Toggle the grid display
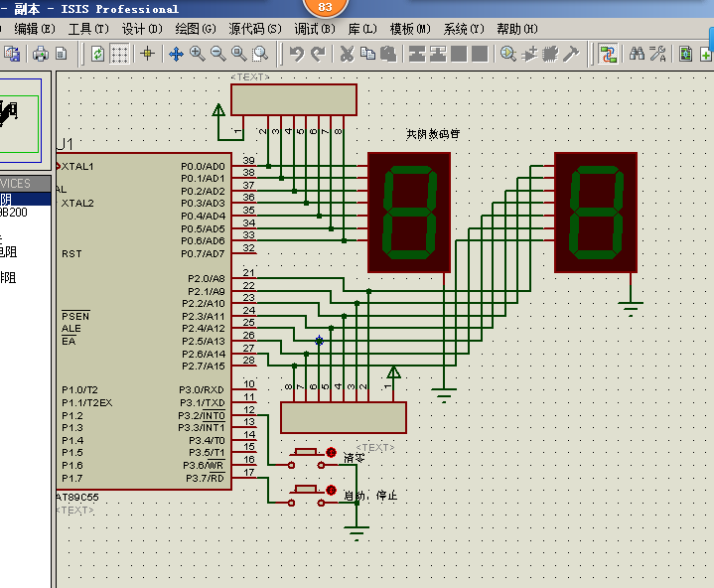Screen dimensions: 714x588 119,54
